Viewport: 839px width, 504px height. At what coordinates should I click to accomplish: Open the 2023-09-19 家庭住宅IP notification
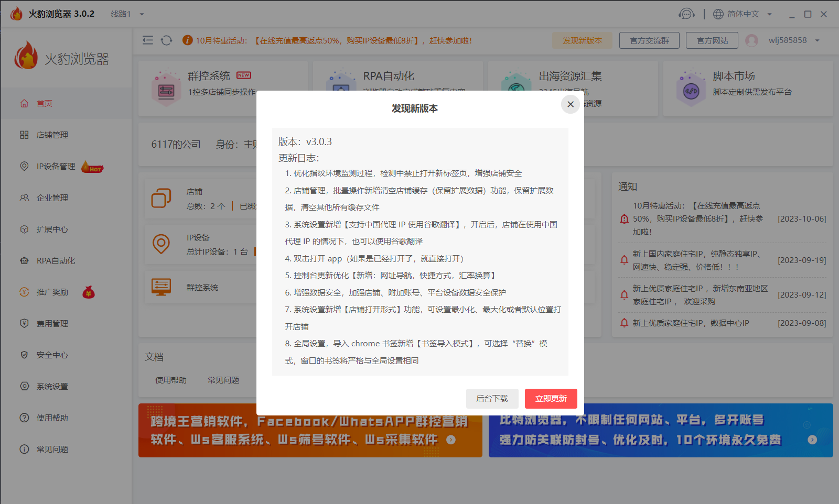pyautogui.click(x=722, y=260)
